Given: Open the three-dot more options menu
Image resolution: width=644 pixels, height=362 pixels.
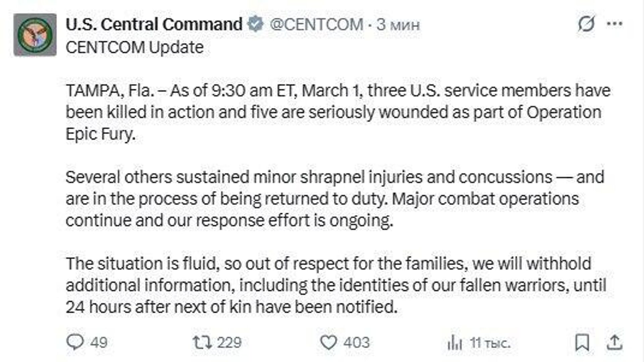Looking at the screenshot, I should 615,24.
